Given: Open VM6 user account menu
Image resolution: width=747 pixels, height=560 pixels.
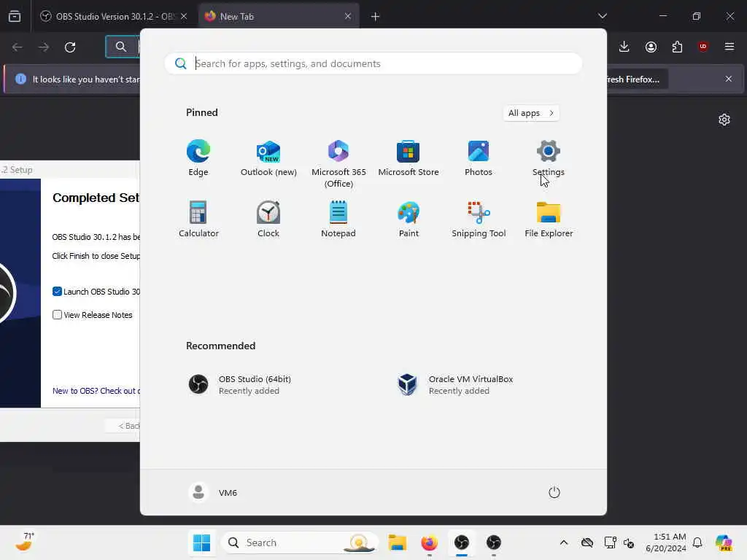Looking at the screenshot, I should [x=213, y=492].
